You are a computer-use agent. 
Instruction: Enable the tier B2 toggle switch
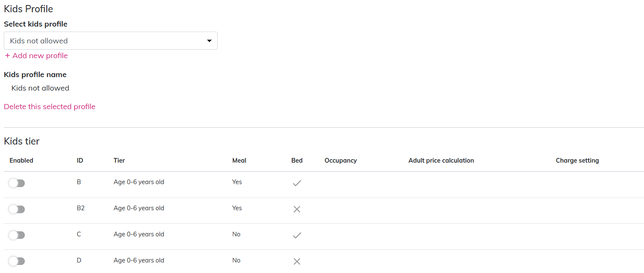tap(17, 209)
